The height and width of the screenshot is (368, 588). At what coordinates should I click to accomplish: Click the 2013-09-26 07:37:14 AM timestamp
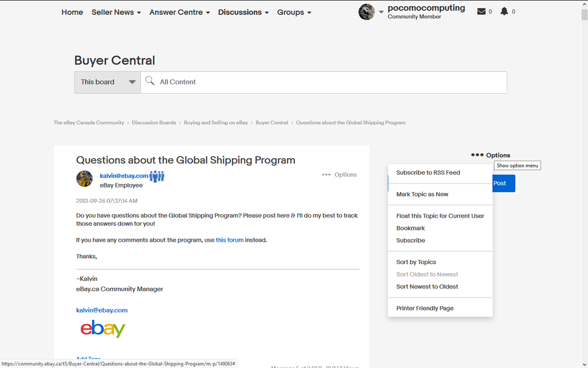(107, 201)
